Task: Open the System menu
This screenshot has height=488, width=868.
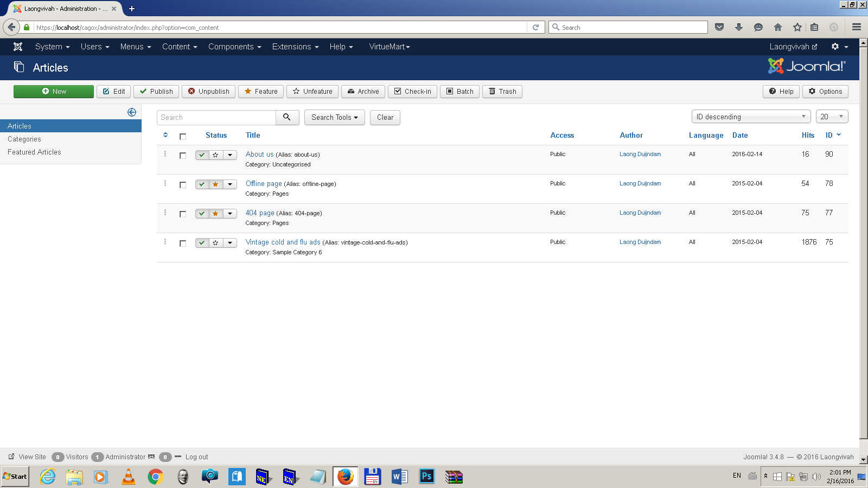Action: (x=52, y=47)
